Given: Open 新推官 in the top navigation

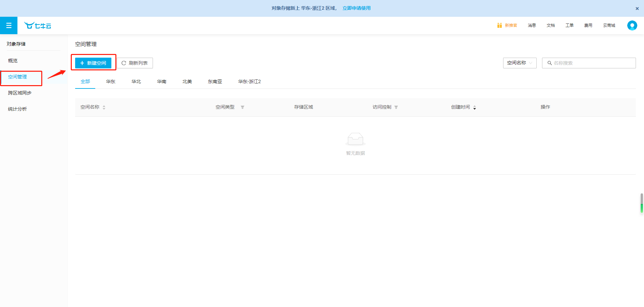Looking at the screenshot, I should pos(511,25).
